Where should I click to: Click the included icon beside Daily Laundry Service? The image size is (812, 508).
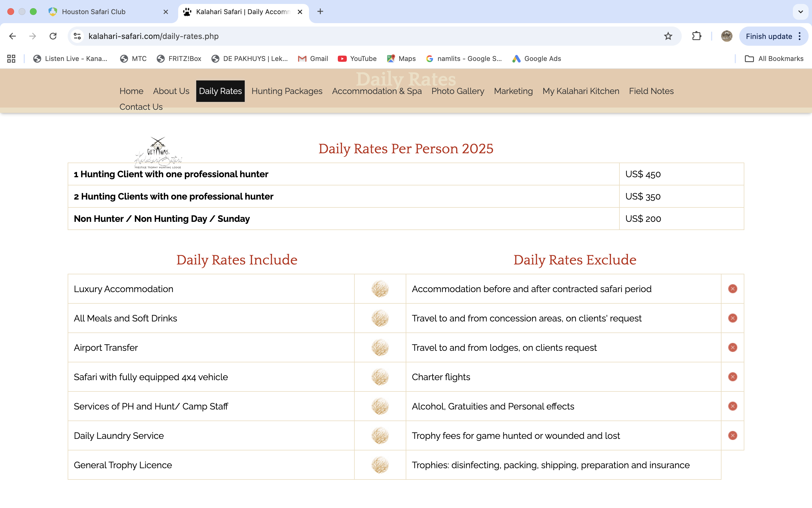coord(380,435)
